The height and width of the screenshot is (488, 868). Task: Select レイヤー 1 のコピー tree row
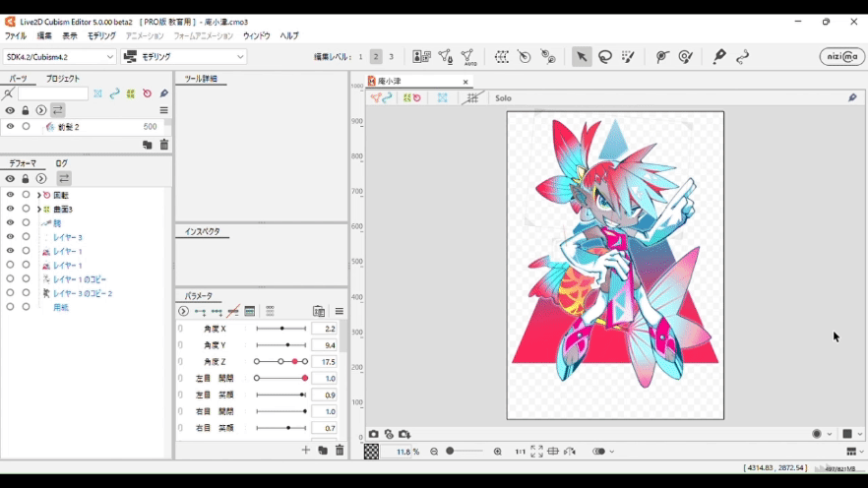(x=81, y=279)
